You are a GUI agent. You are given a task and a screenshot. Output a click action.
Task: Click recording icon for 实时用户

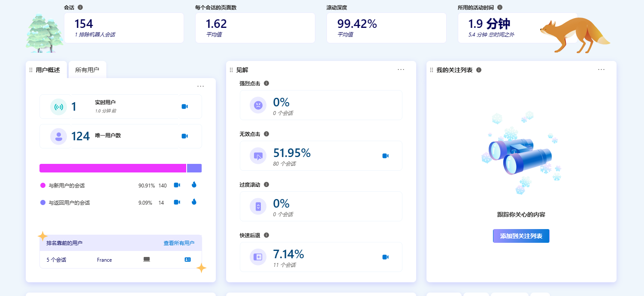184,106
